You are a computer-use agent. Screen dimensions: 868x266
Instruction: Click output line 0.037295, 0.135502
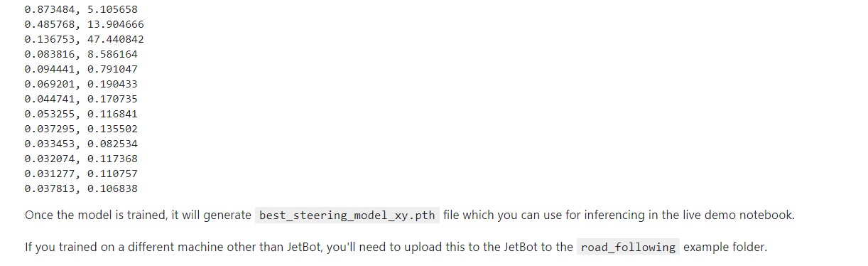[x=81, y=129]
